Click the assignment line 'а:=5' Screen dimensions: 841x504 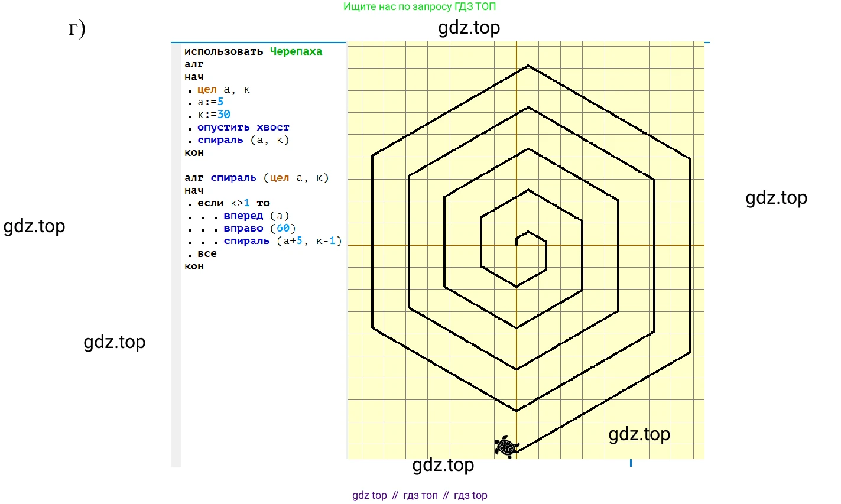[x=210, y=102]
